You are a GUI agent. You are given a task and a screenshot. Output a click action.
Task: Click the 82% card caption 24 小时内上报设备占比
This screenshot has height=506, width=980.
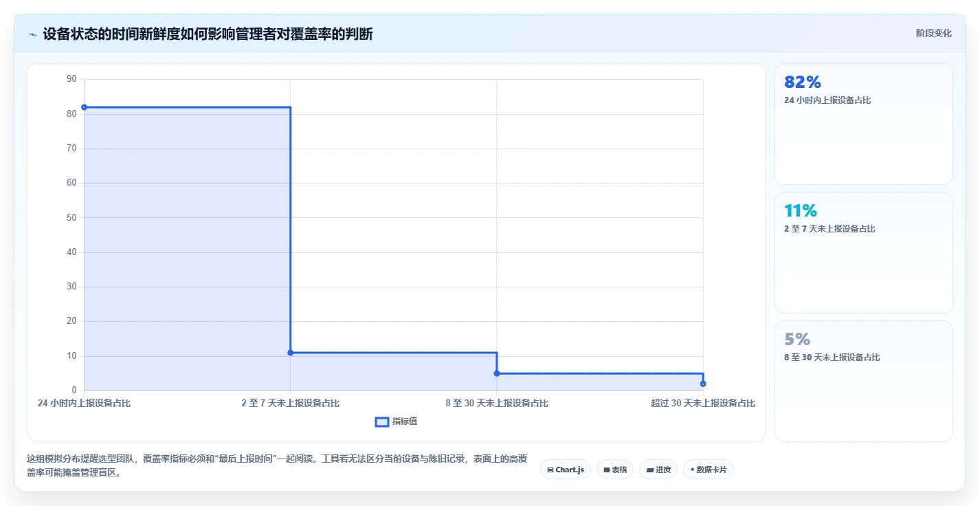(827, 100)
